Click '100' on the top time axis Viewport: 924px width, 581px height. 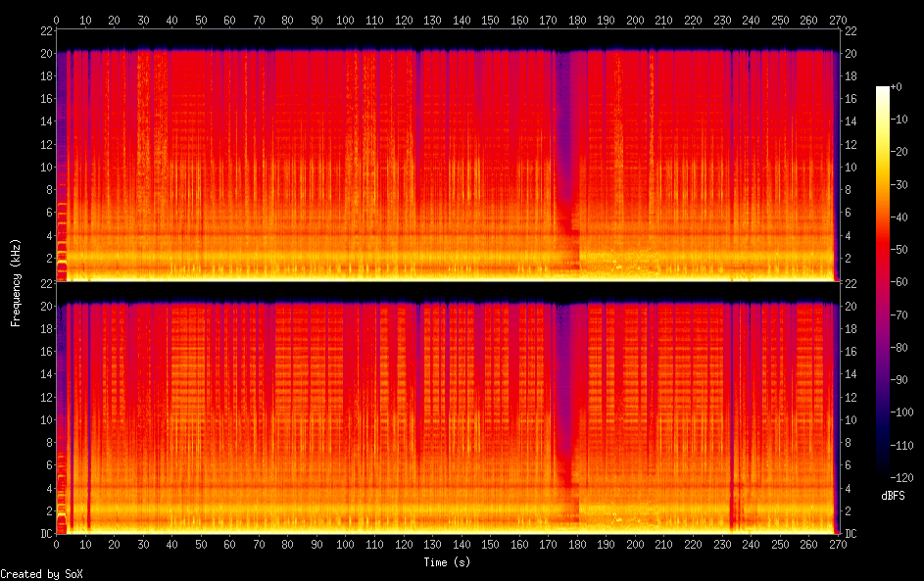(345, 20)
